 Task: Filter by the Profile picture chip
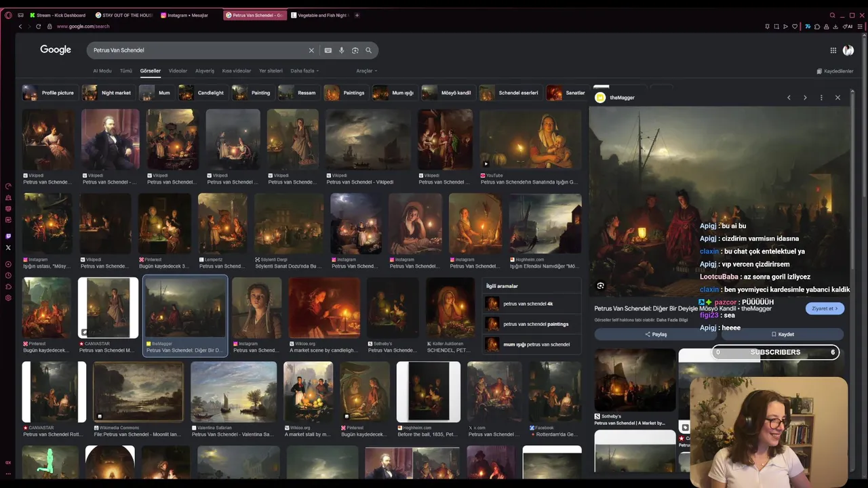49,93
